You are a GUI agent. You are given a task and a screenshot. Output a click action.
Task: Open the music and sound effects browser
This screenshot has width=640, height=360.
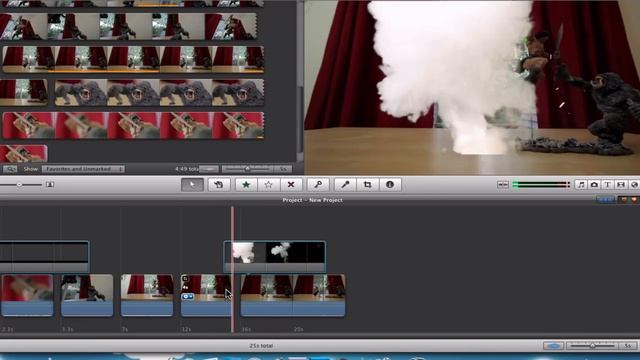581,185
